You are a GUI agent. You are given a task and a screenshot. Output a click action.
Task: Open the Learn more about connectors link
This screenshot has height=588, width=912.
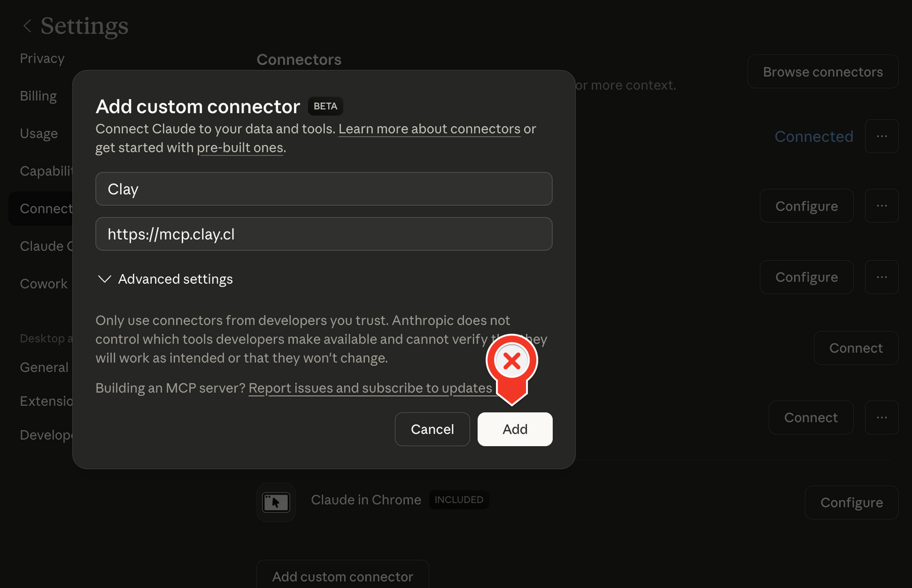[429, 129]
